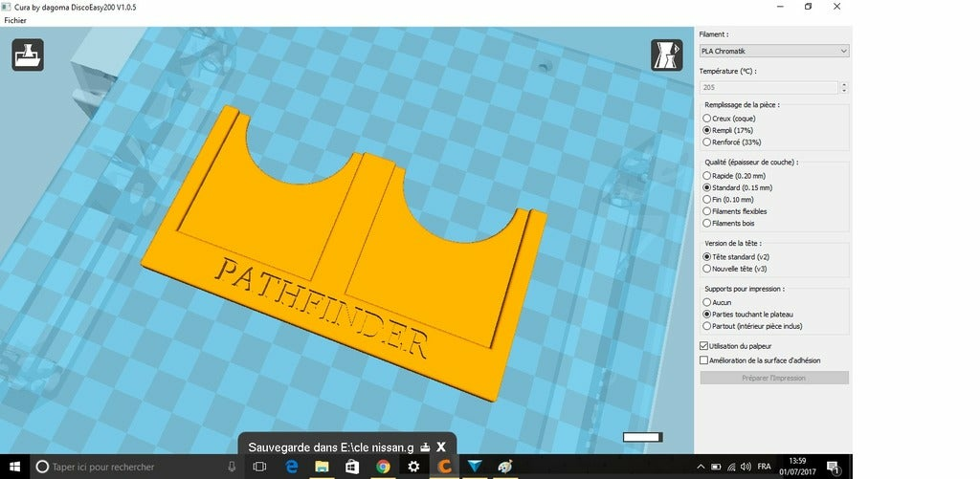Enable Amélioration de la surface d'adhésion
The width and height of the screenshot is (980, 479).
pos(703,360)
